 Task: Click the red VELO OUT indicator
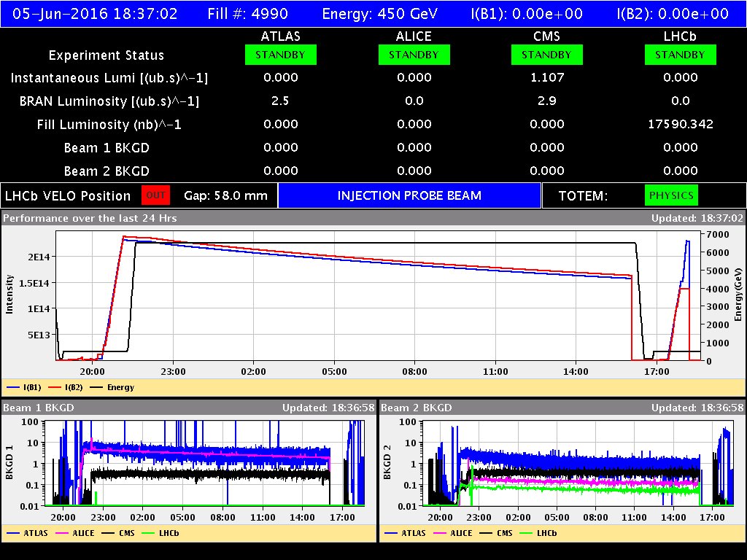[x=156, y=195]
